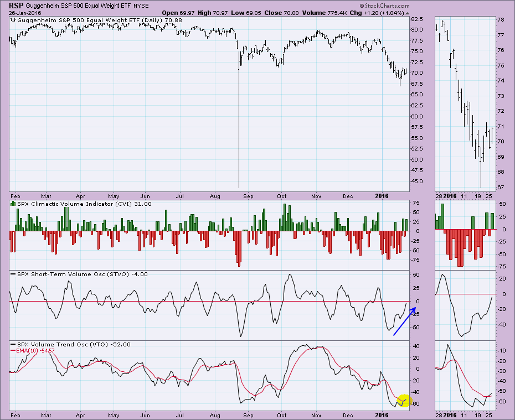Click the Open 69.97 value
This screenshot has height=420, width=515.
point(178,13)
